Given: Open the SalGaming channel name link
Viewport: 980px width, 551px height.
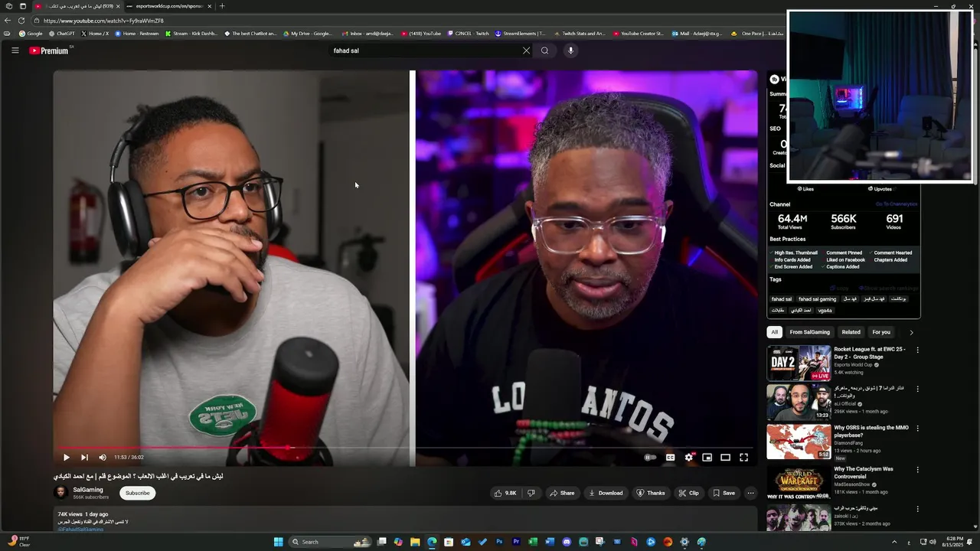Looking at the screenshot, I should click(x=88, y=490).
